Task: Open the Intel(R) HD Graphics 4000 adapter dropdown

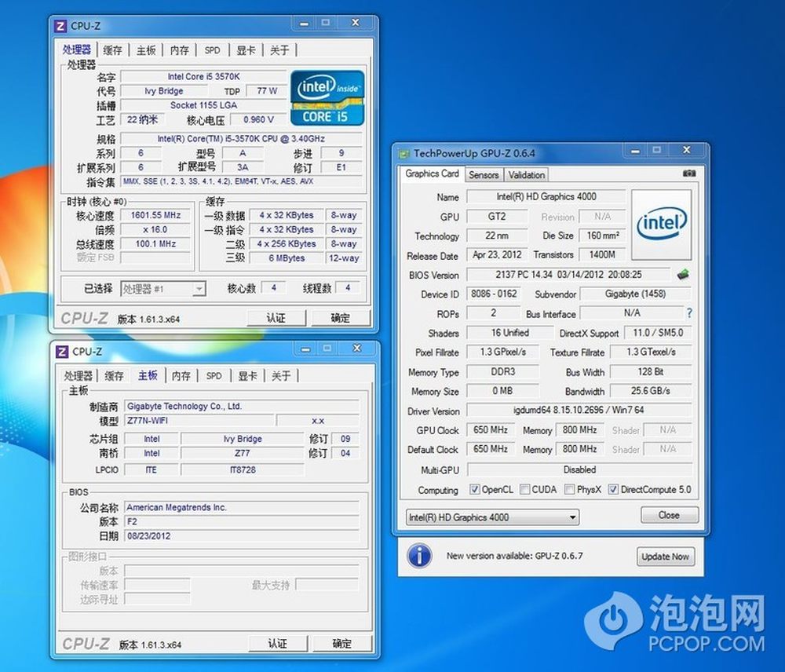Action: click(492, 517)
